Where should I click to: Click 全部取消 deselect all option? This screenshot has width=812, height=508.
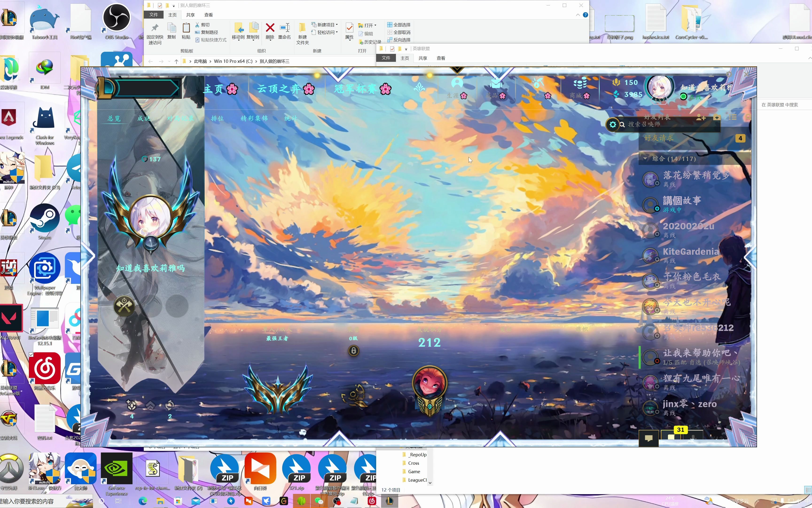399,32
